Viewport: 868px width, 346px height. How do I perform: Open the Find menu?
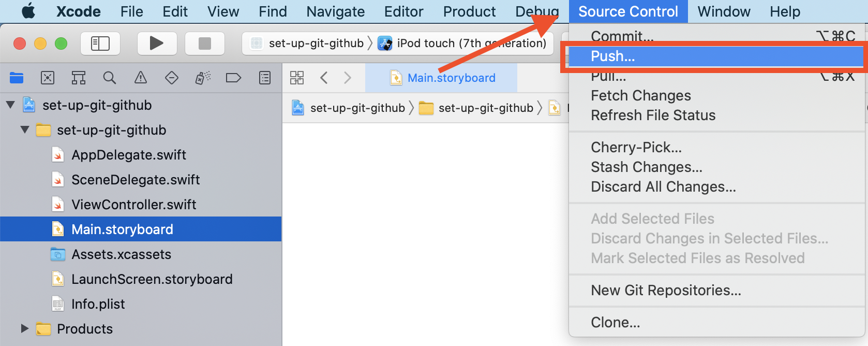(x=273, y=11)
